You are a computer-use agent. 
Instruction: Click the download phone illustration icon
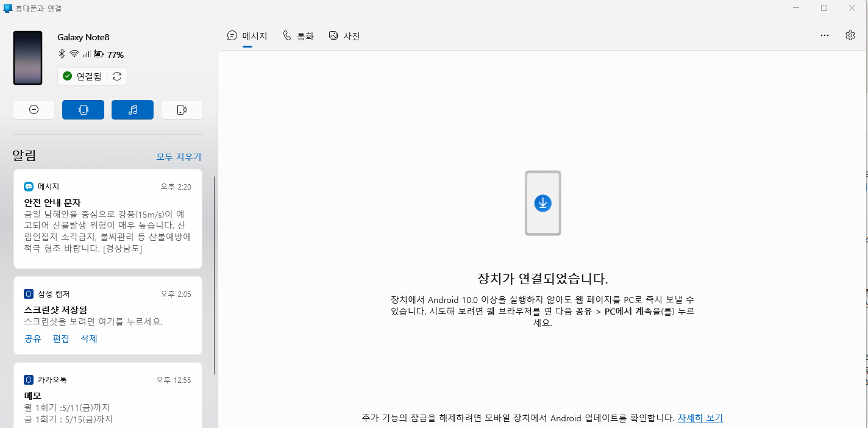[543, 203]
